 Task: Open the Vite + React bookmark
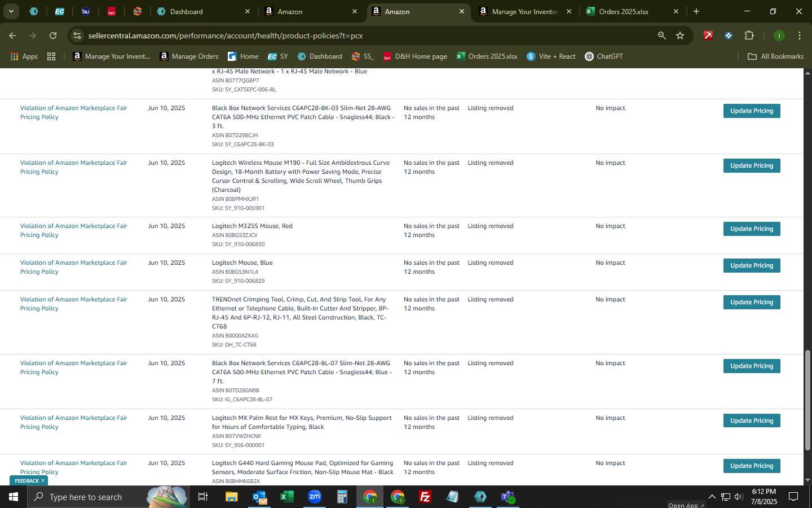[x=551, y=56]
